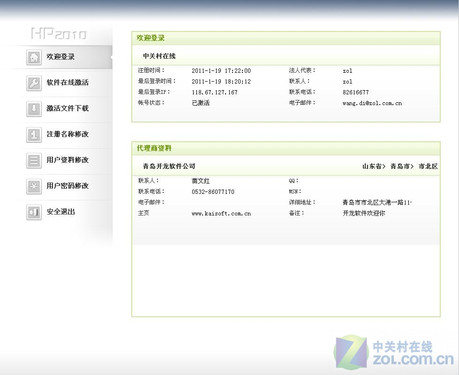
Task: Click the company name 青岛开龙软件公司
Action: point(169,166)
